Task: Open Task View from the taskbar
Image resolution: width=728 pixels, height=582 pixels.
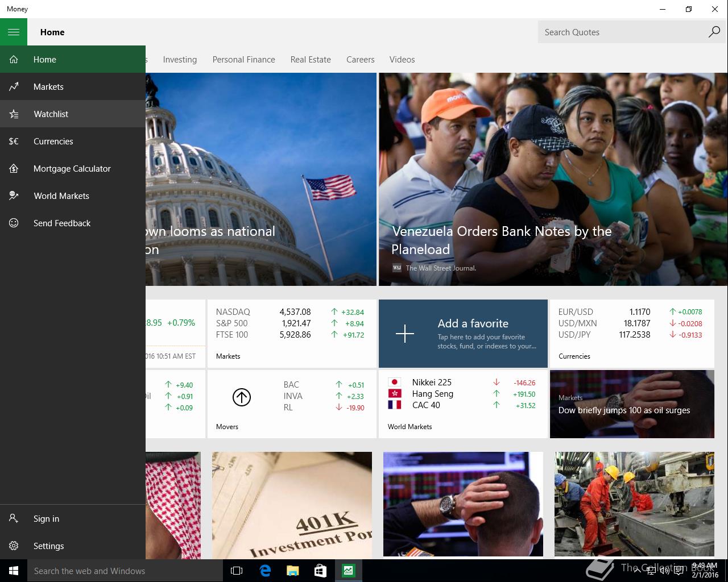Action: point(237,571)
